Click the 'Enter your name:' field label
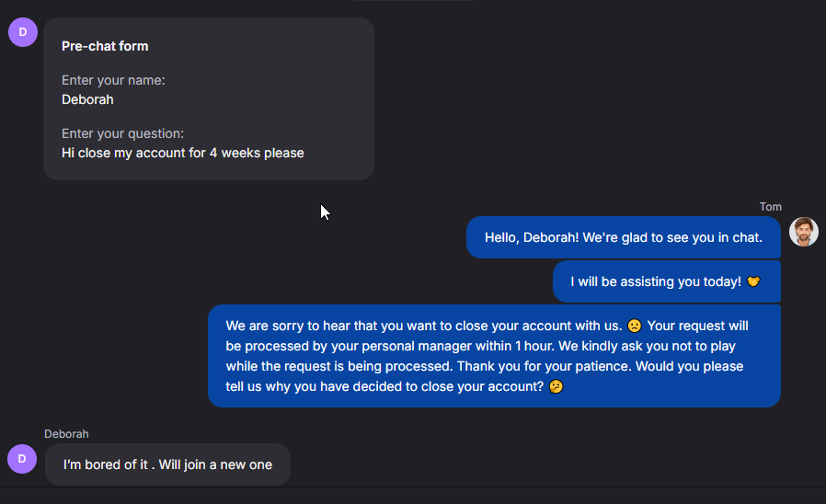 (113, 80)
